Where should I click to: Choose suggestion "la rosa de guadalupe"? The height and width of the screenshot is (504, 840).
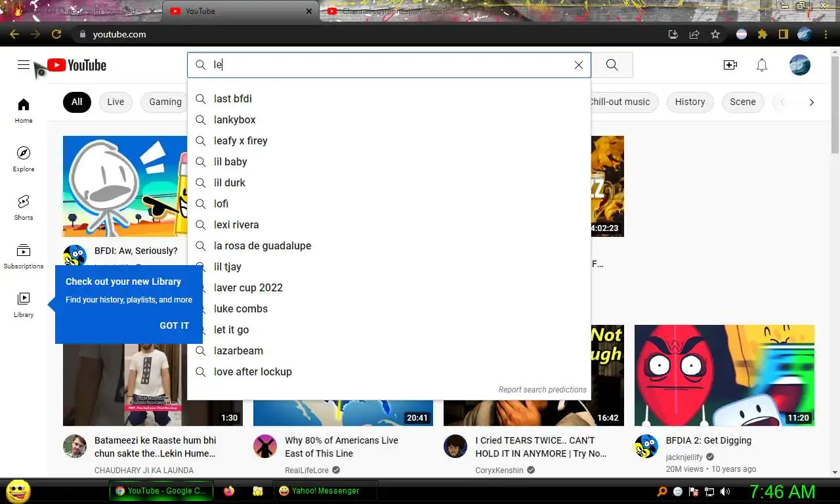[389, 245]
